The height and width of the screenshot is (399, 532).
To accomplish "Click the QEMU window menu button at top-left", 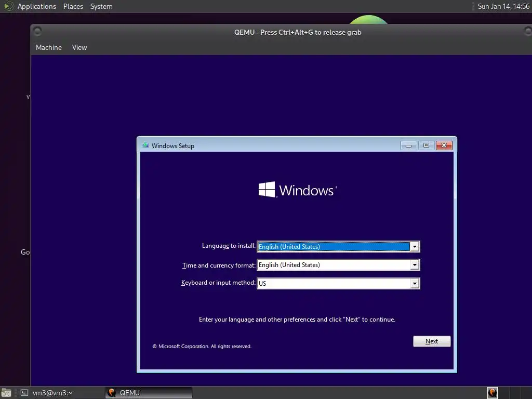I will tap(37, 32).
